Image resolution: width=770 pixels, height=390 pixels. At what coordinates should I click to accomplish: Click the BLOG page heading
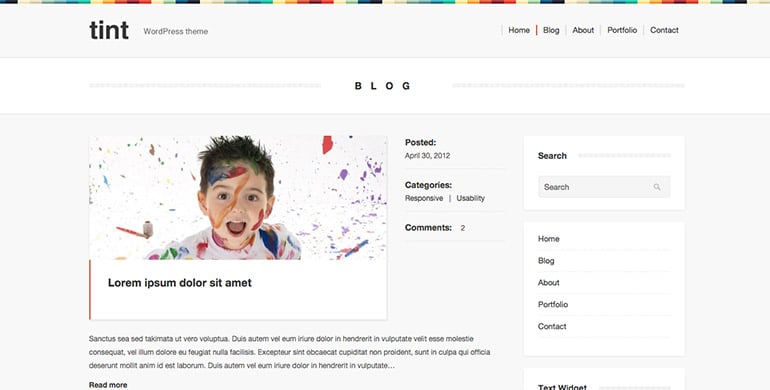tap(383, 86)
